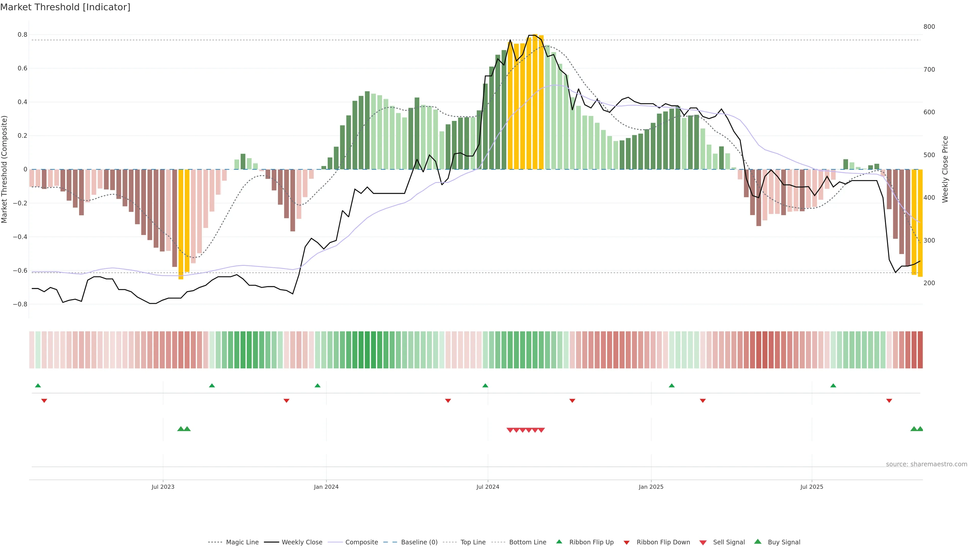
Task: Click the ribbon flip up marker just before Jul 2024
Action: point(485,386)
